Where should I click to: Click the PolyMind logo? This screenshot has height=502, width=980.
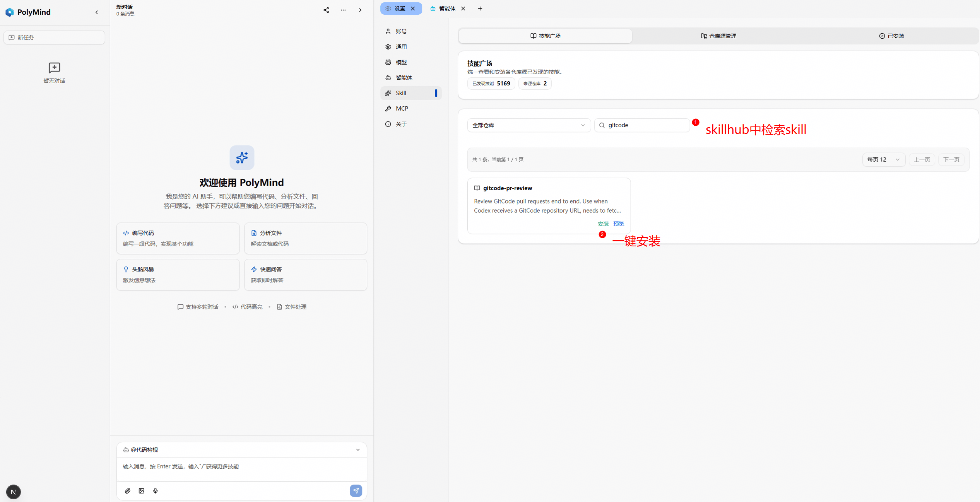pos(10,12)
